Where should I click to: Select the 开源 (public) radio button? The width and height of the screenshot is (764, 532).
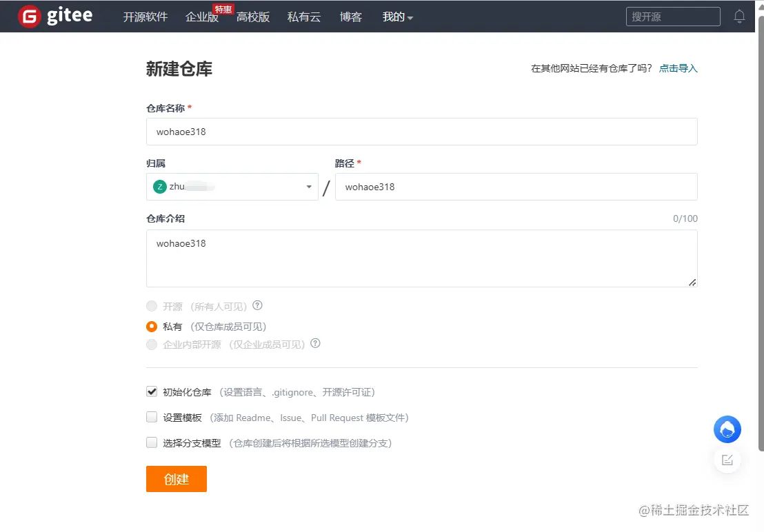click(x=152, y=306)
